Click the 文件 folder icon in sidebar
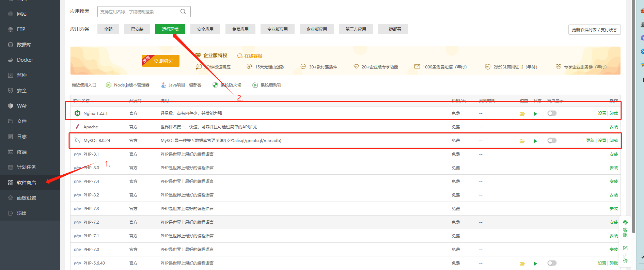Viewport: 644px width, 270px height. coord(11,121)
